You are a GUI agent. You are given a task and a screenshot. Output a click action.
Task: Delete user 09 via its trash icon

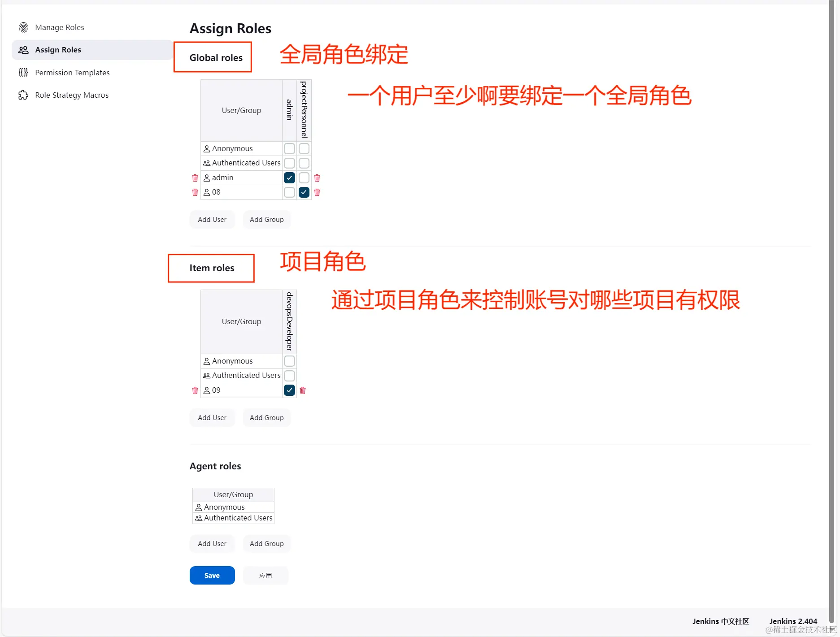[195, 390]
